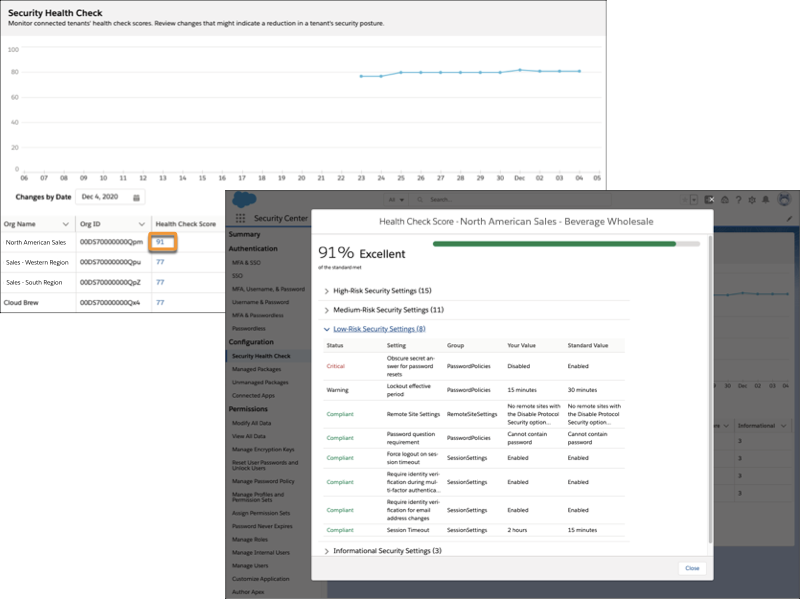Open the notifications bell
The height and width of the screenshot is (599, 800).
click(766, 200)
